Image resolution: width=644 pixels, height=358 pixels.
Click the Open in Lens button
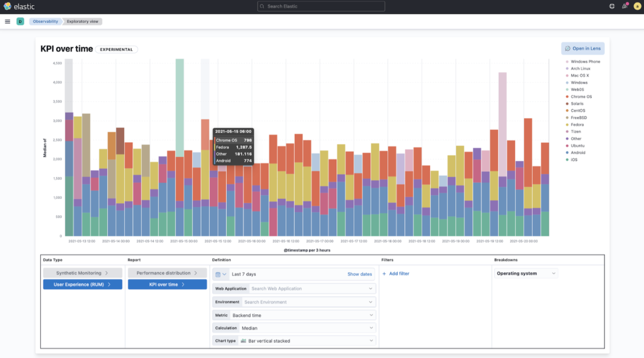pos(582,49)
